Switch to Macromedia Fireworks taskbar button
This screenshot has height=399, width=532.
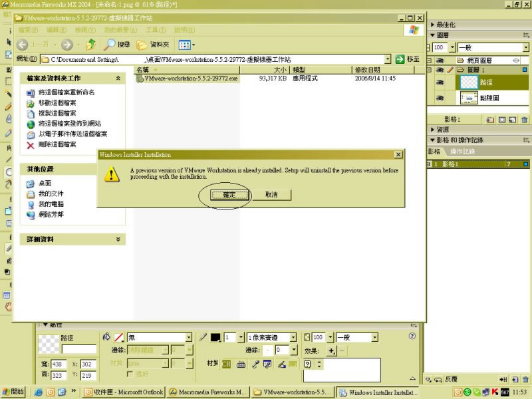click(207, 392)
